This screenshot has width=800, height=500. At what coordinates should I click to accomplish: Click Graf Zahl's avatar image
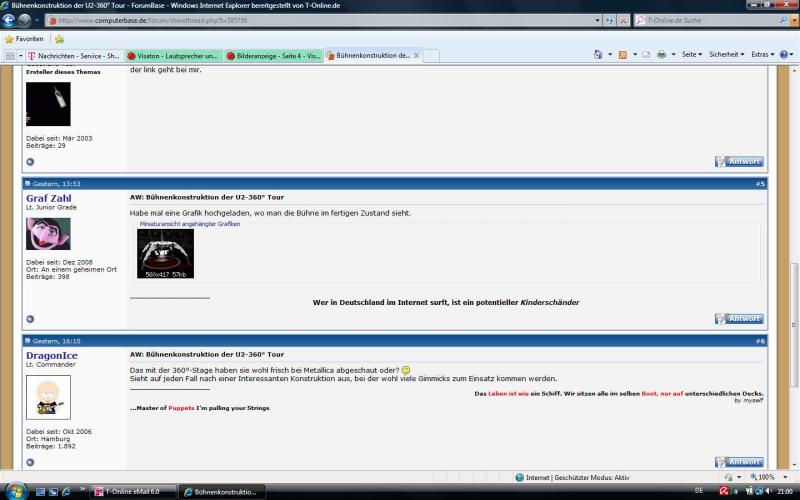tap(48, 234)
